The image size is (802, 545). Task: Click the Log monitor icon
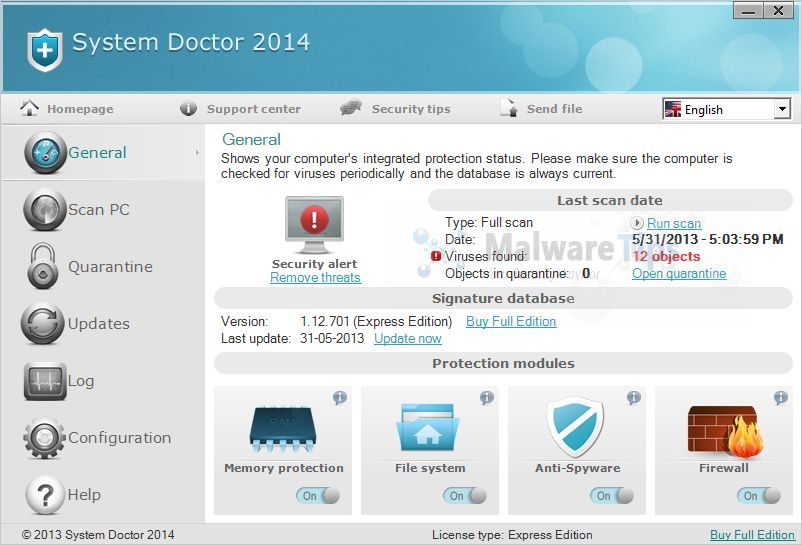pos(45,381)
